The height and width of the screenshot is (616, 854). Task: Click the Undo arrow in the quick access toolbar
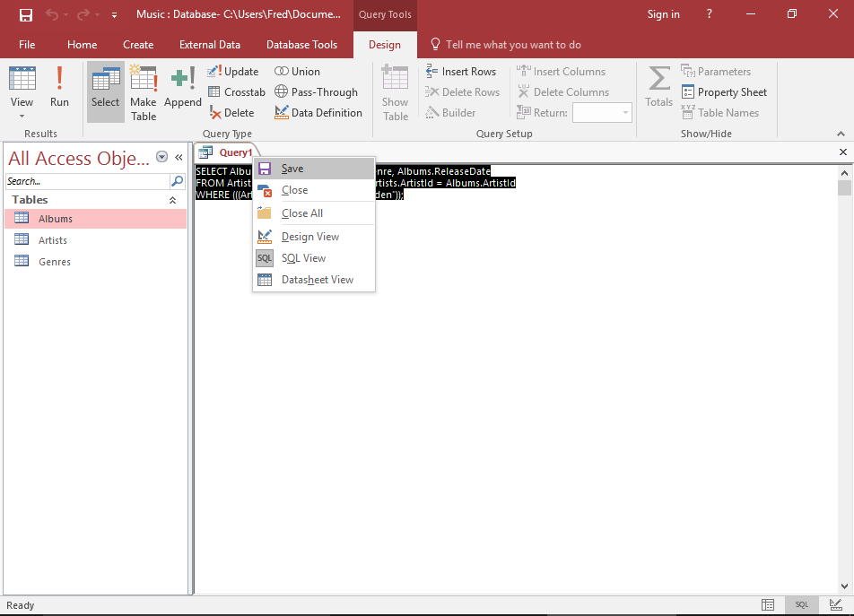(x=52, y=14)
